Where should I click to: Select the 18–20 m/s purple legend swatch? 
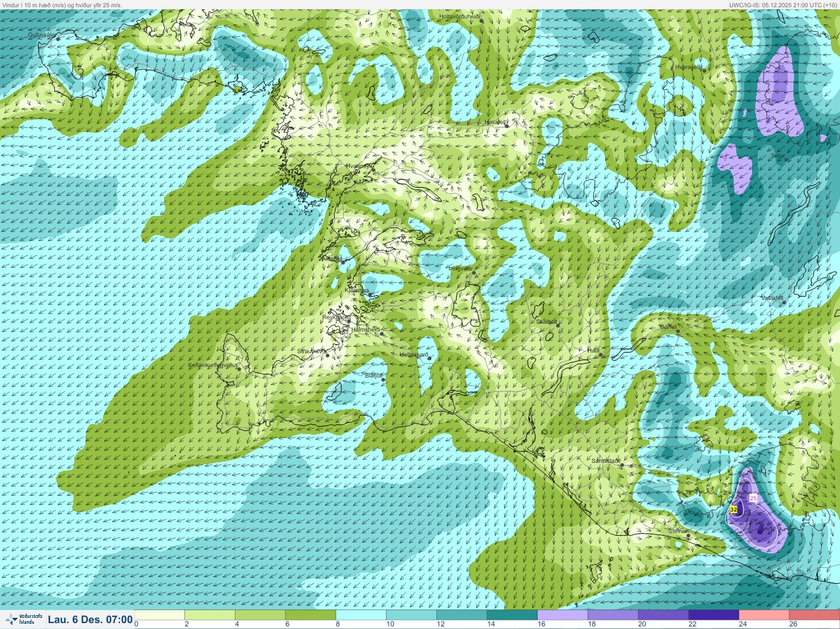(x=613, y=615)
